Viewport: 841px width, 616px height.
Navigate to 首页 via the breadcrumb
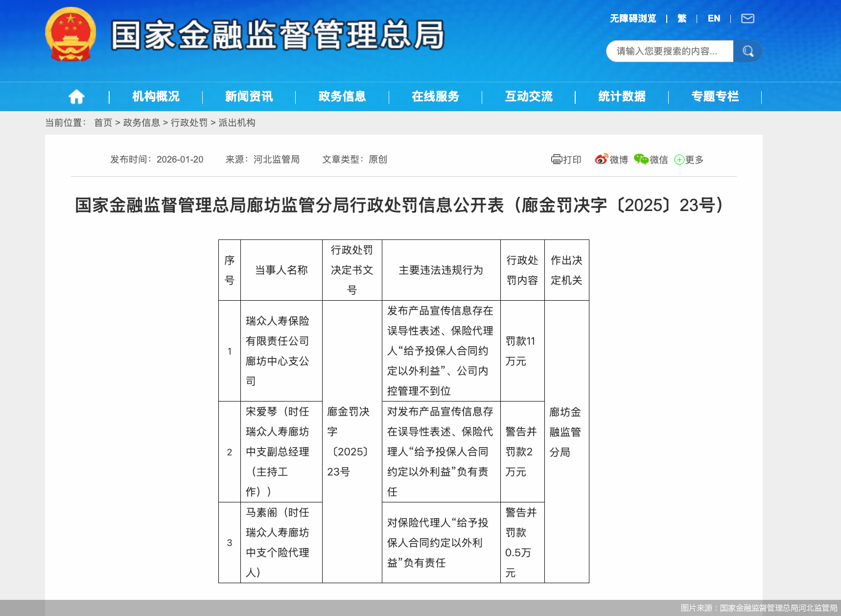tap(103, 123)
